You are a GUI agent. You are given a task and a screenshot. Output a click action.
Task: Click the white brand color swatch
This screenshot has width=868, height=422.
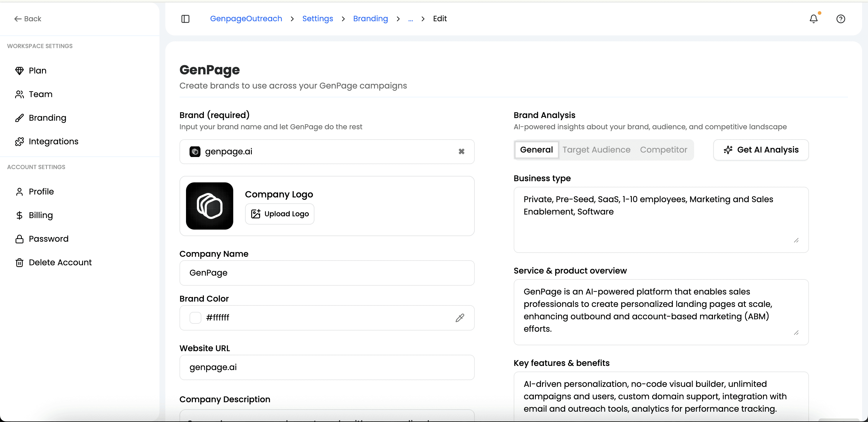tap(195, 318)
